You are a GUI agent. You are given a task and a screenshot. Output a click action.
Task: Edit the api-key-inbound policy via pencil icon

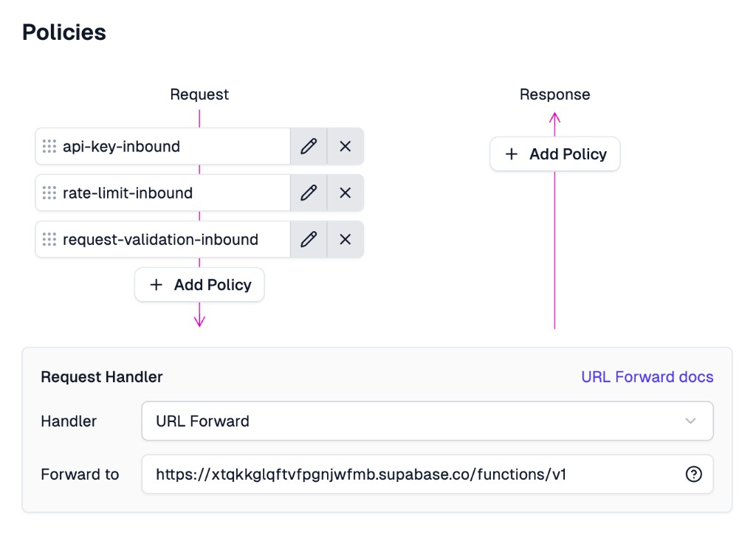pyautogui.click(x=309, y=146)
